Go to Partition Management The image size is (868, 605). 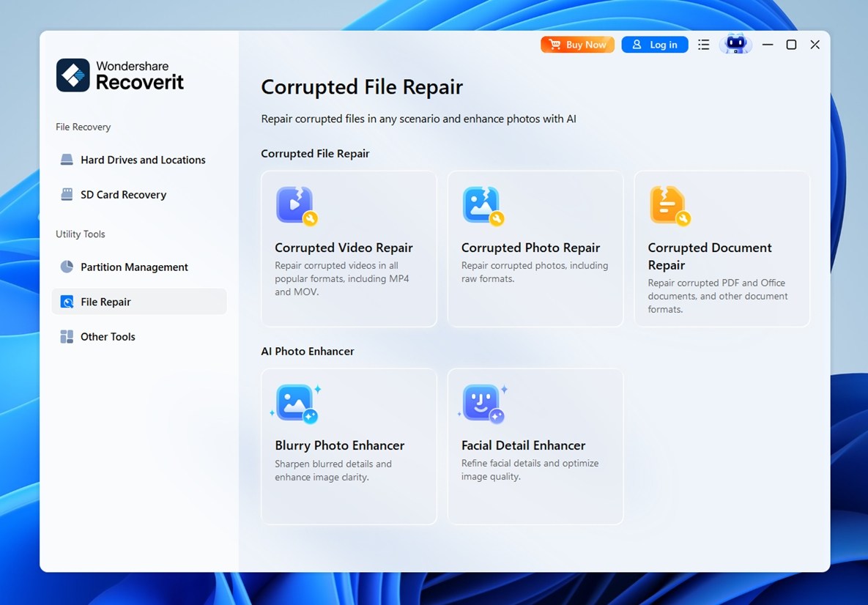pyautogui.click(x=139, y=267)
